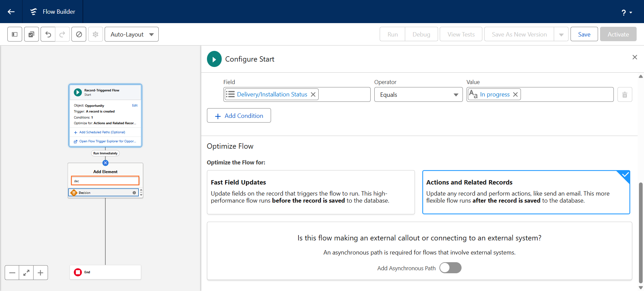Open the Auto-Layout dropdown
644x291 pixels.
click(131, 34)
